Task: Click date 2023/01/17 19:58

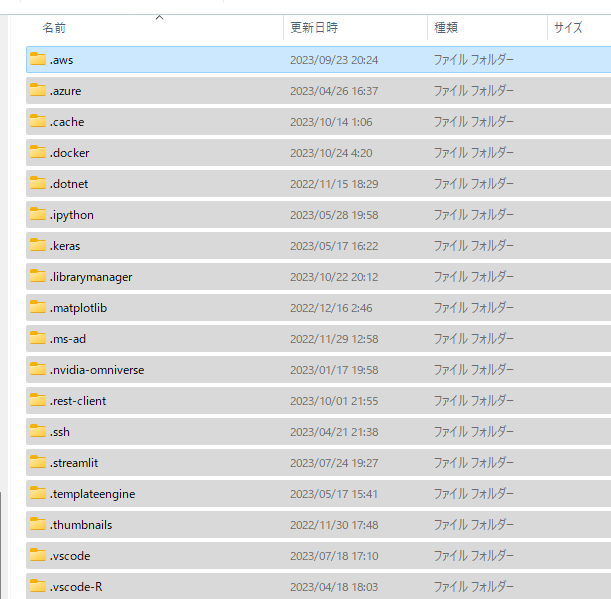Action: click(334, 370)
